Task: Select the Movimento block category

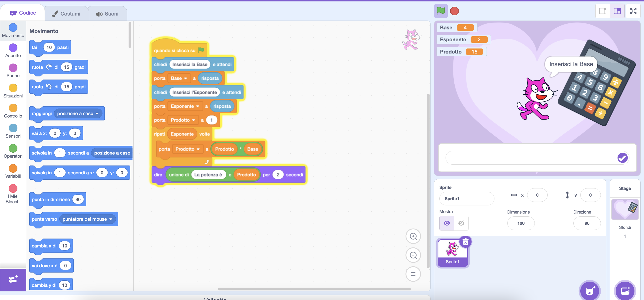Action: point(13,31)
